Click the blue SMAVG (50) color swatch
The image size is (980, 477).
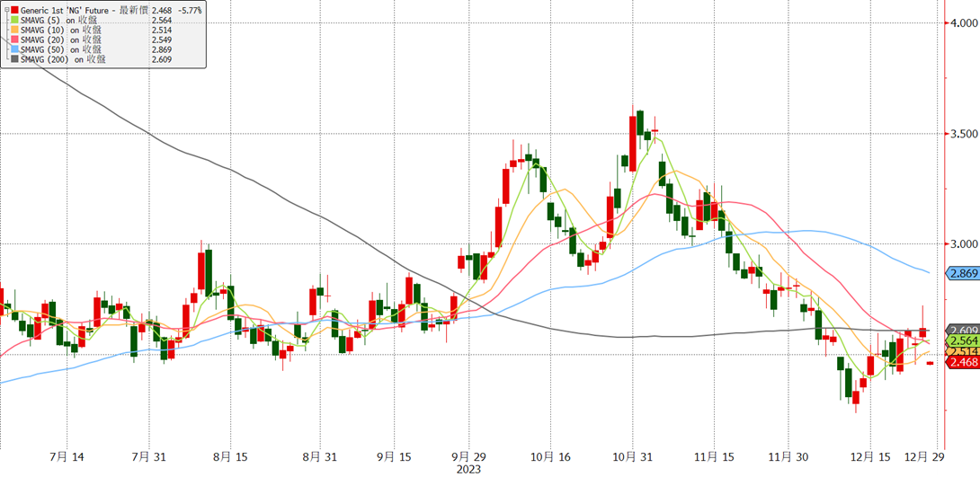coord(14,49)
